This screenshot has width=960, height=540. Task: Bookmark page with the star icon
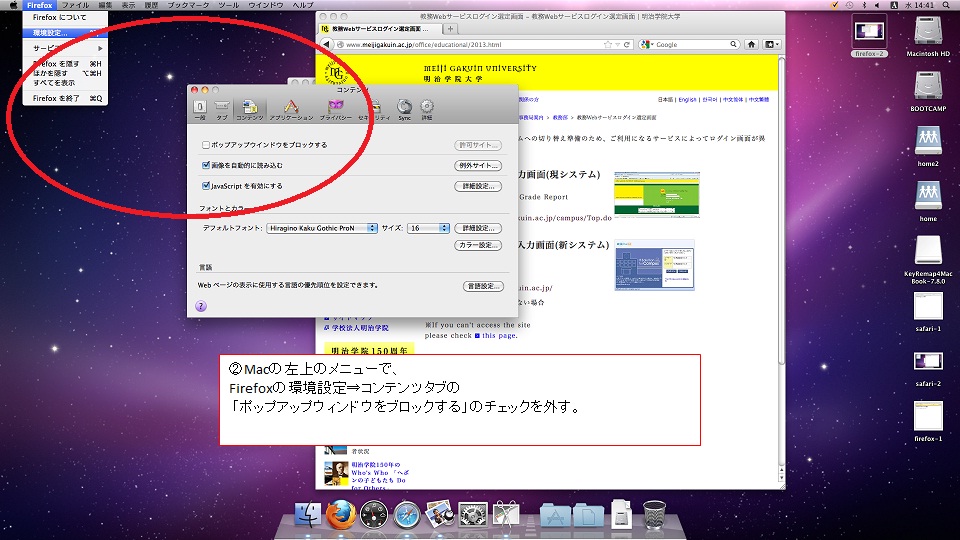coord(607,45)
